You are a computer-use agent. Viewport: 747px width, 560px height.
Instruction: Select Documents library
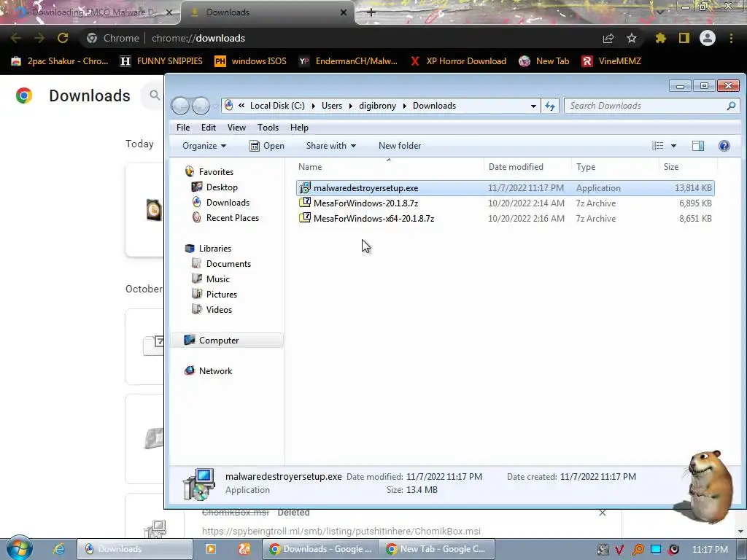[228, 264]
